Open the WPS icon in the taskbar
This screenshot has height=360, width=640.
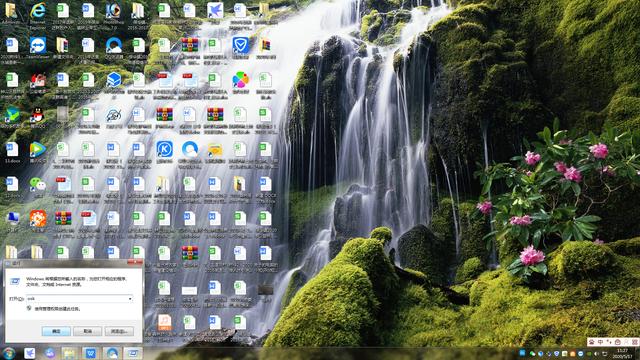(91, 353)
